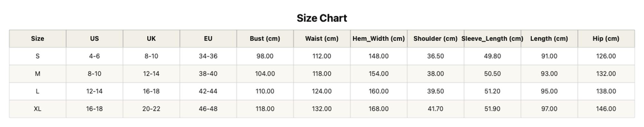Select the UK 20-22 cell

151,109
